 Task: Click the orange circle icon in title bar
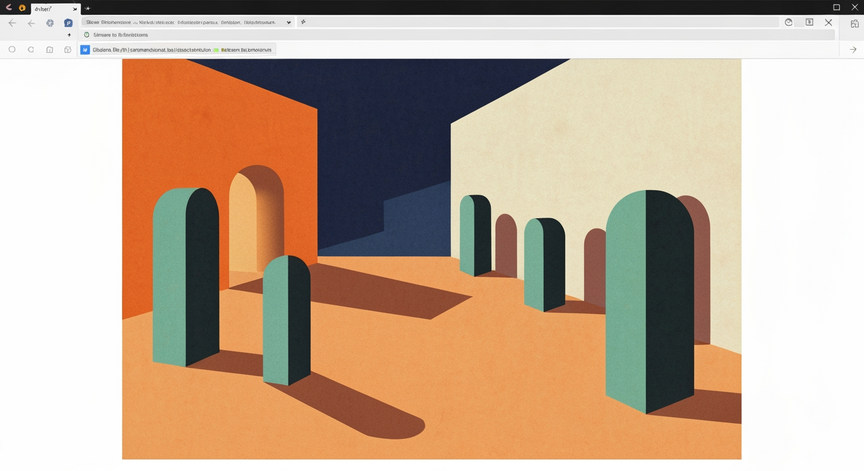(22, 8)
